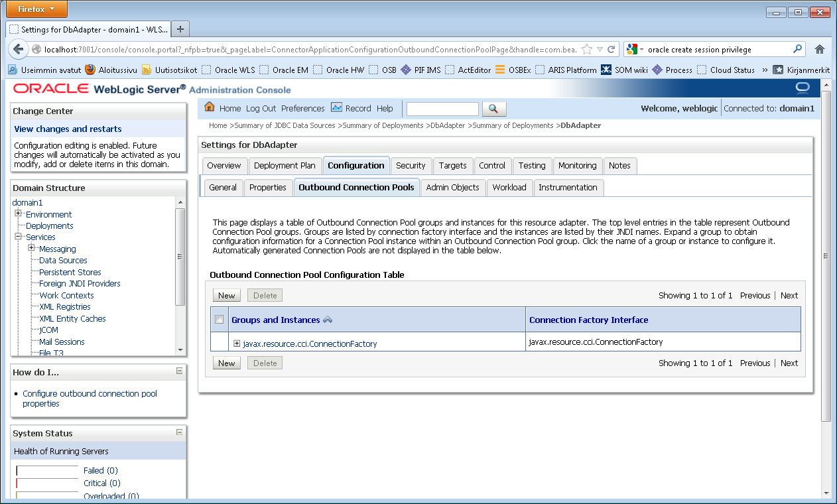Sort by Groups and Instances arrow icon
Image resolution: width=837 pixels, height=504 pixels.
[327, 320]
